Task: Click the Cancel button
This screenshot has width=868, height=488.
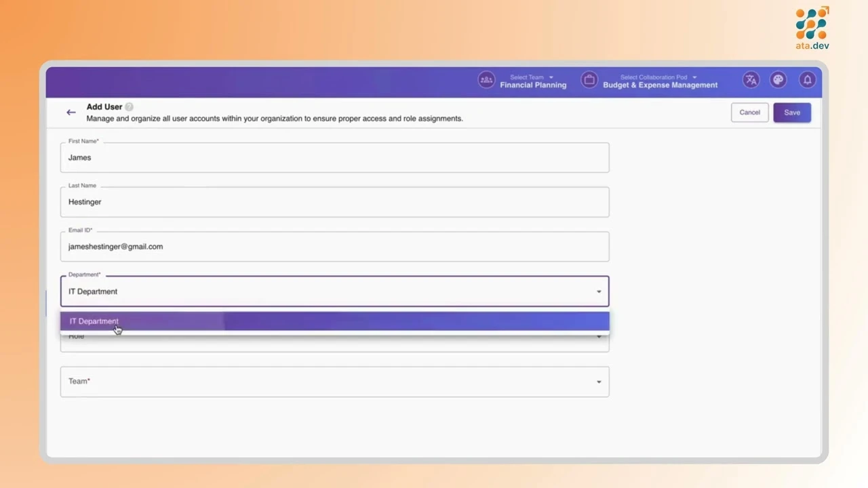Action: pos(749,112)
